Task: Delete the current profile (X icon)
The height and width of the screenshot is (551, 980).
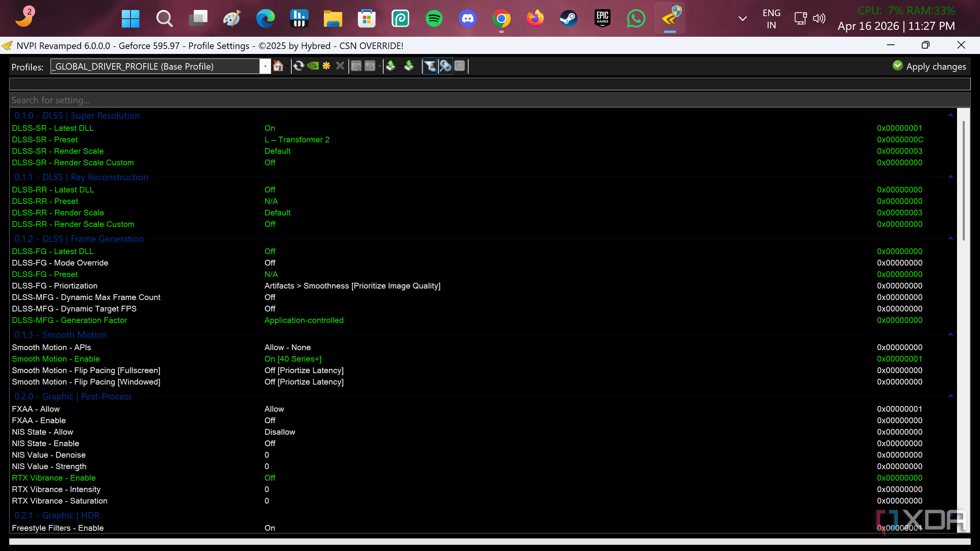Action: pos(340,66)
